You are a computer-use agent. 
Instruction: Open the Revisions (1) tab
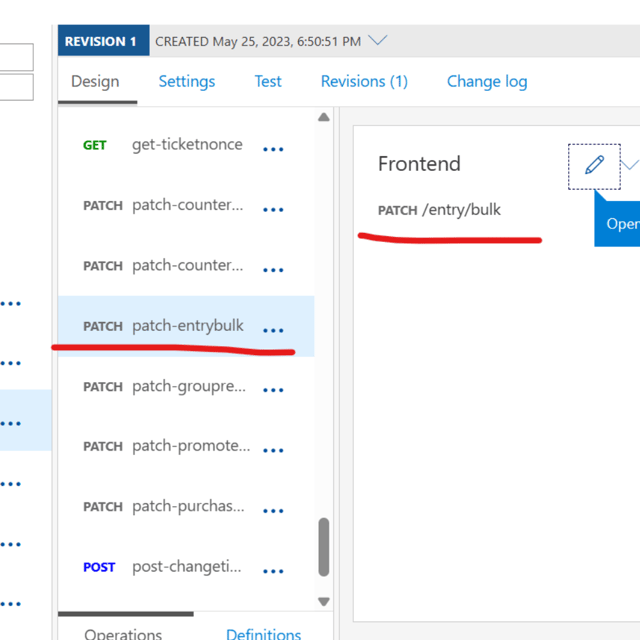click(x=364, y=82)
